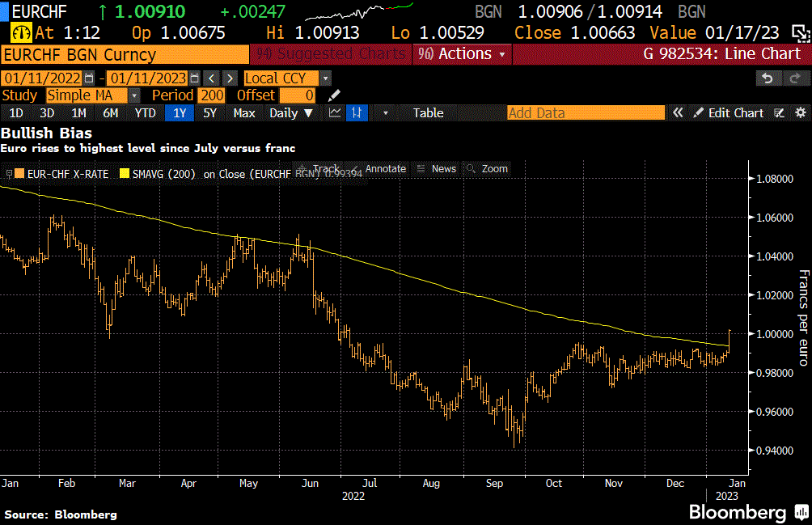
Task: Select the 3D time range tab
Action: coord(47,113)
